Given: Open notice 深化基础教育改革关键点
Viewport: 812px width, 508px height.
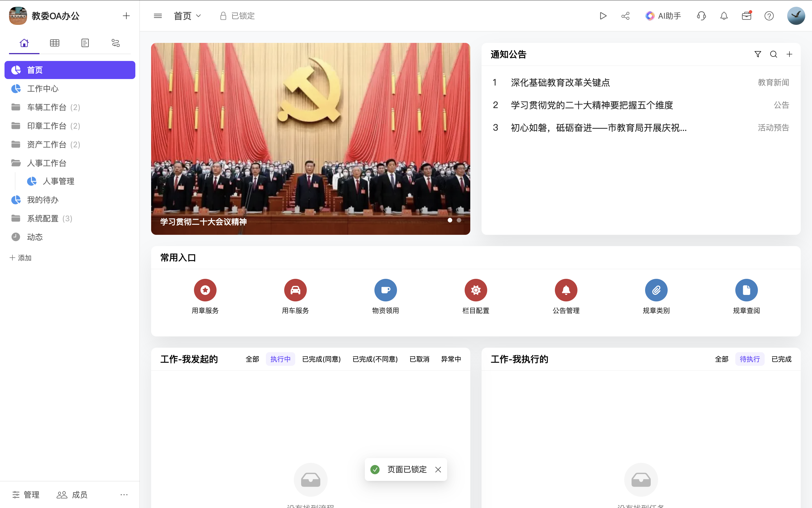Looking at the screenshot, I should (560, 83).
